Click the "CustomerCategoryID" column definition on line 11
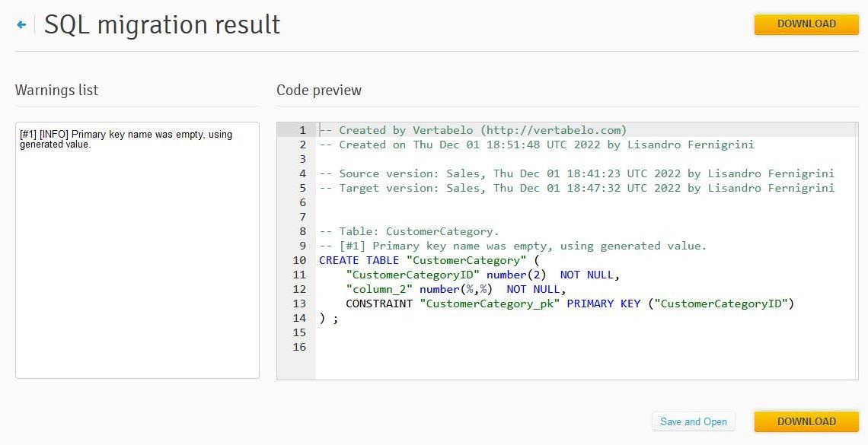This screenshot has height=445, width=868. 483,275
